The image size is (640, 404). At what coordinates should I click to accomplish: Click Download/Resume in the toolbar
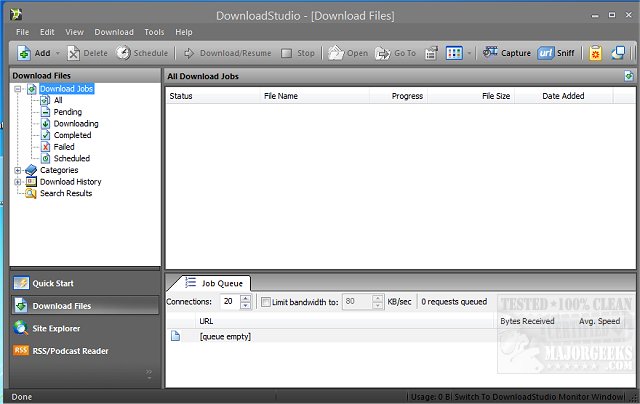[x=227, y=53]
